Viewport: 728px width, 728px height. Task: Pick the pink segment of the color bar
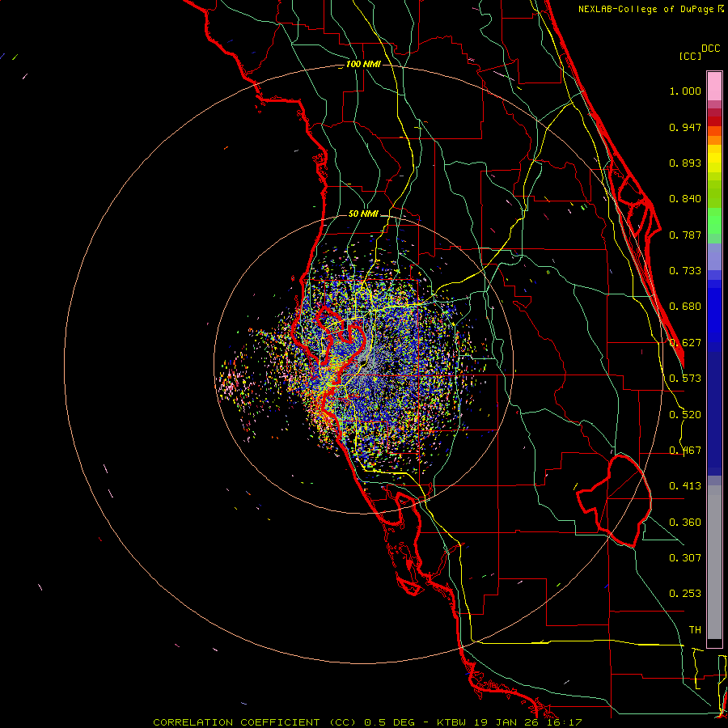click(714, 87)
